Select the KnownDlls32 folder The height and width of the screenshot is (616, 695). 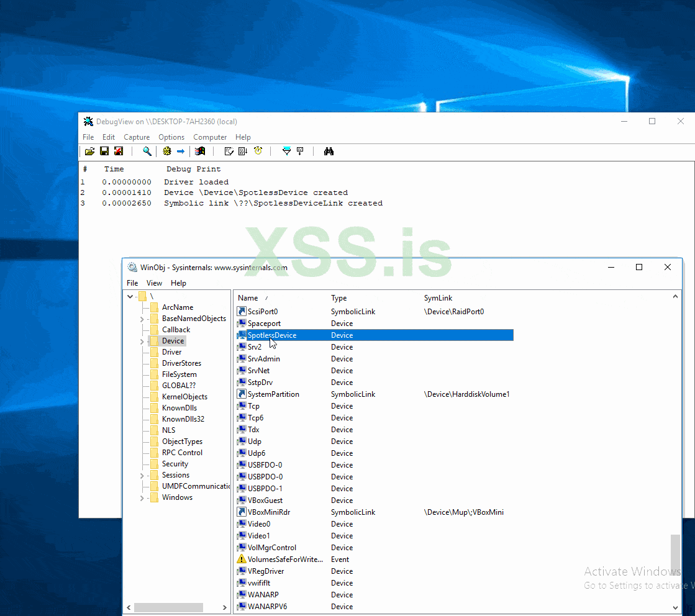[183, 419]
